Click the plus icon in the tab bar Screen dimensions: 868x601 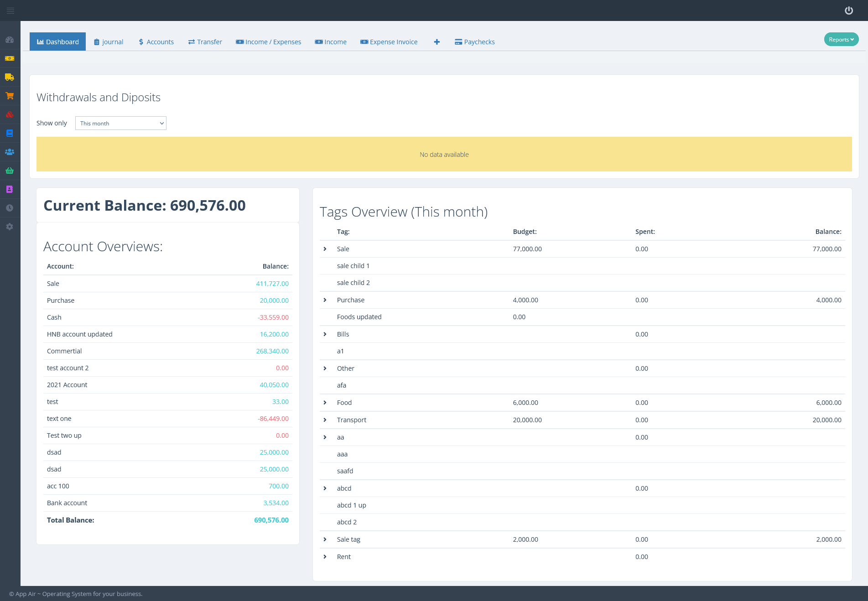437,42
